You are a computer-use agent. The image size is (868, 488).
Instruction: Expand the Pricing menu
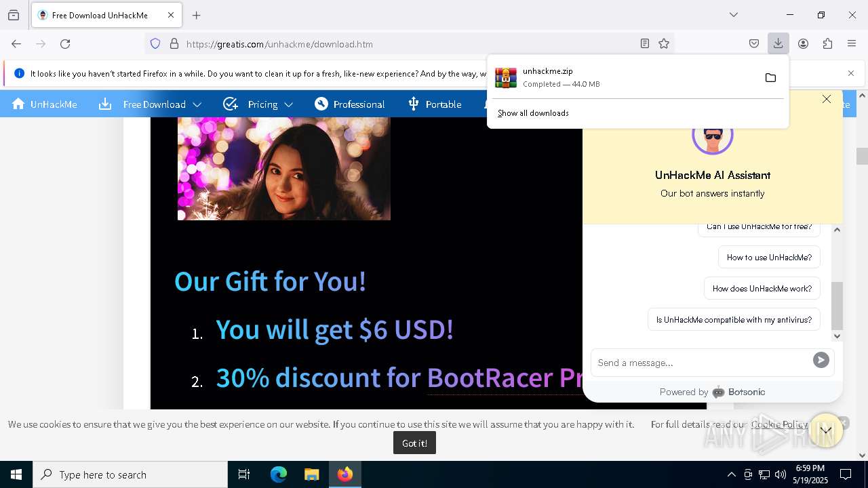pos(258,104)
